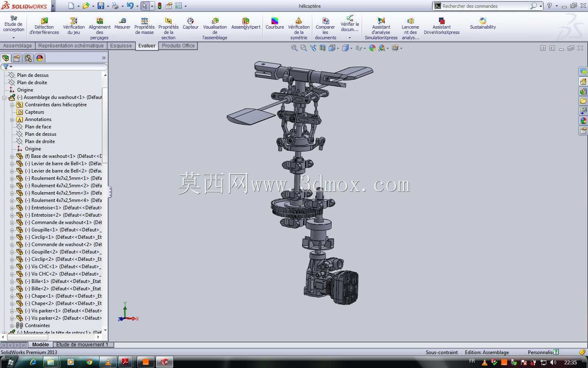
Task: Open the view orientation dropdown
Action: pyautogui.click(x=338, y=48)
